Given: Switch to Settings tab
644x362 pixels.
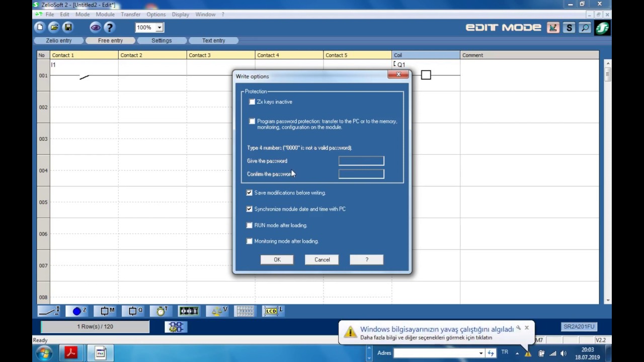Looking at the screenshot, I should (162, 41).
